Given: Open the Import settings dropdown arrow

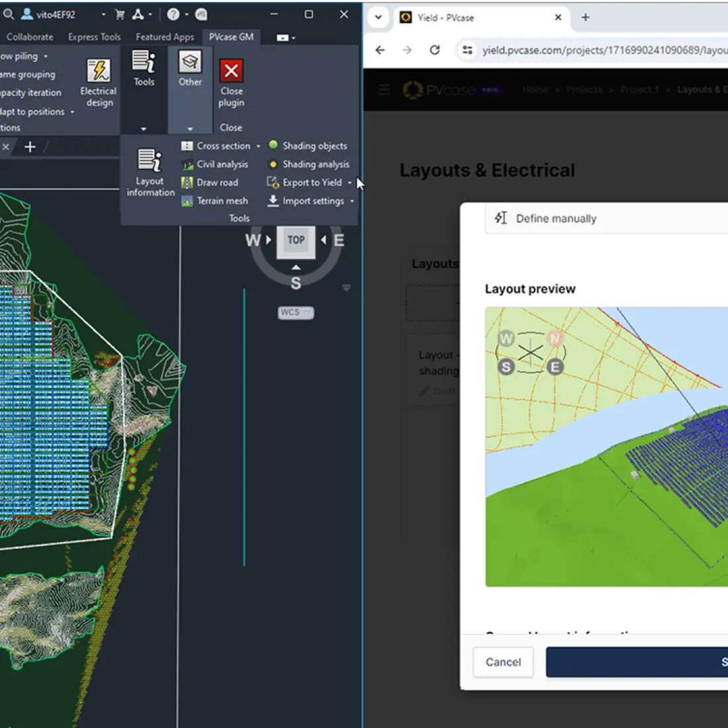Looking at the screenshot, I should [352, 201].
